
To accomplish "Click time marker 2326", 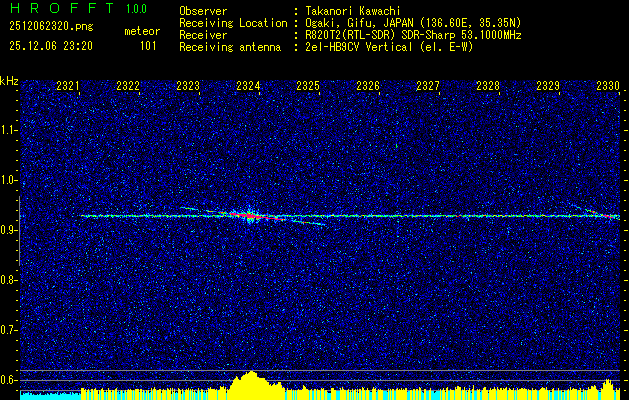I will pos(368,86).
